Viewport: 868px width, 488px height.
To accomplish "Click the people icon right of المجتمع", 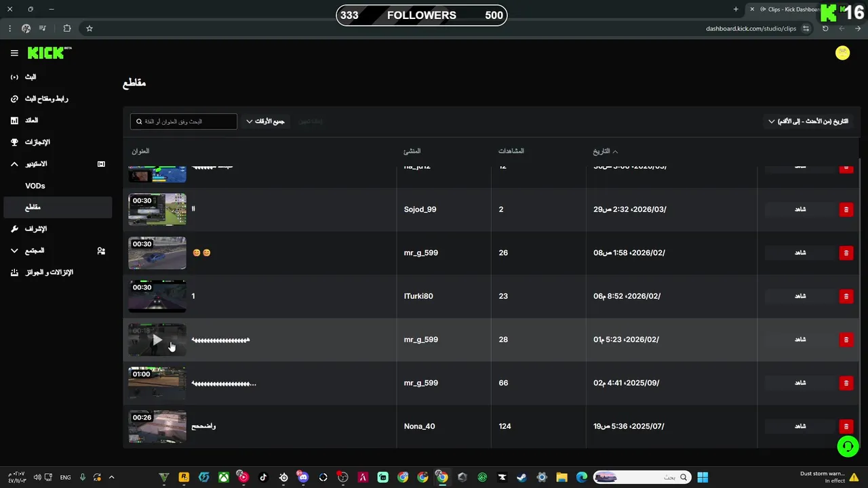I will (x=101, y=251).
